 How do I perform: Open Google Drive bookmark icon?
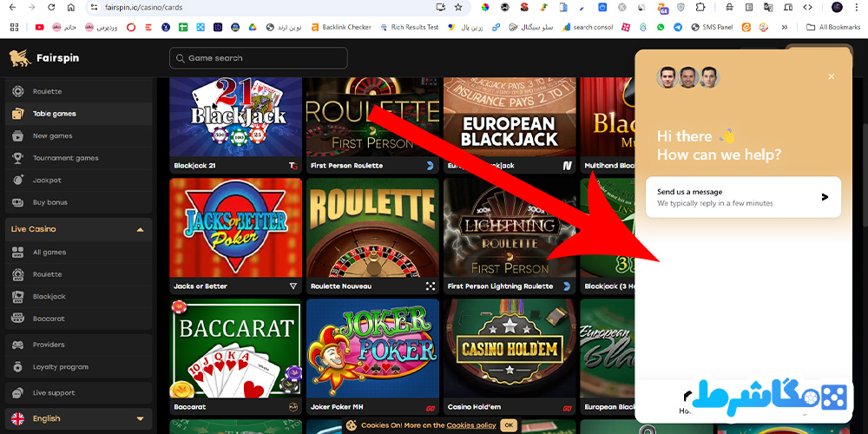pyautogui.click(x=252, y=27)
